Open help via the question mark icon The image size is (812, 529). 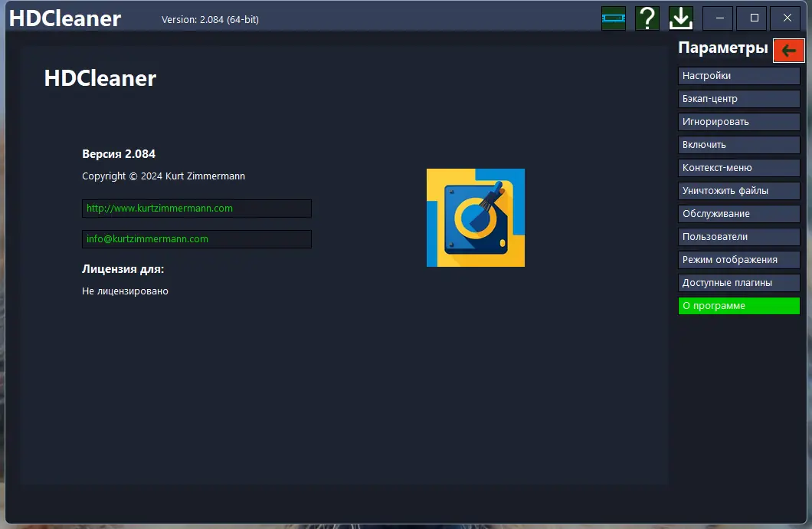pos(647,18)
